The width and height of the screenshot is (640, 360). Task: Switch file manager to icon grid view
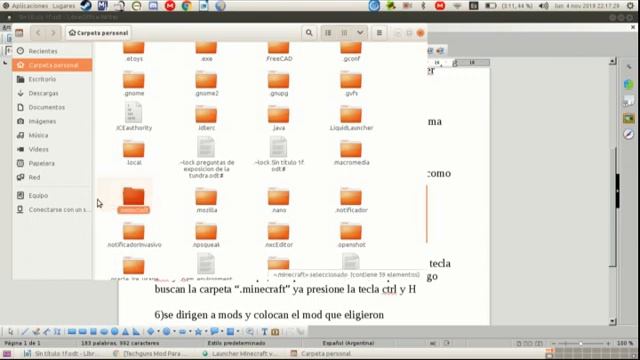pyautogui.click(x=344, y=33)
